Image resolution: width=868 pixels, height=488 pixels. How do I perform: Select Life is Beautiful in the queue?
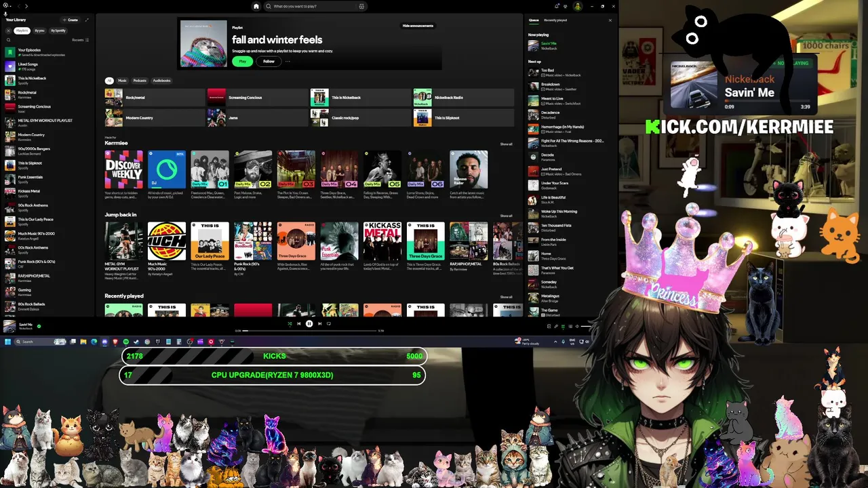[x=570, y=200]
